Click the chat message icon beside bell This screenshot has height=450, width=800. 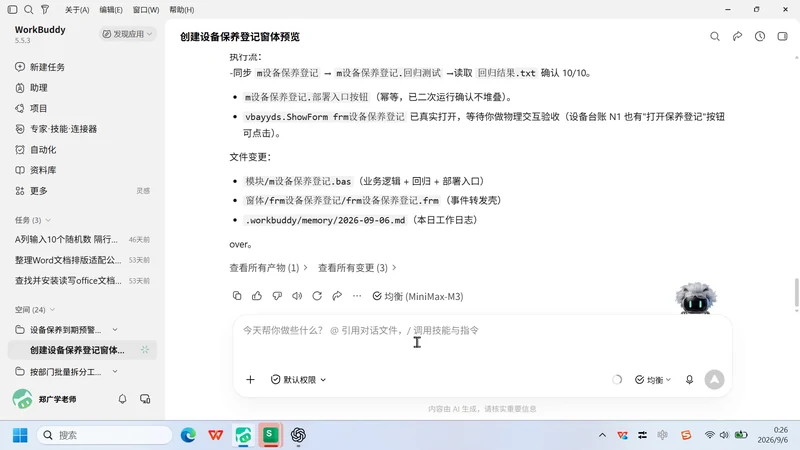pyautogui.click(x=145, y=399)
